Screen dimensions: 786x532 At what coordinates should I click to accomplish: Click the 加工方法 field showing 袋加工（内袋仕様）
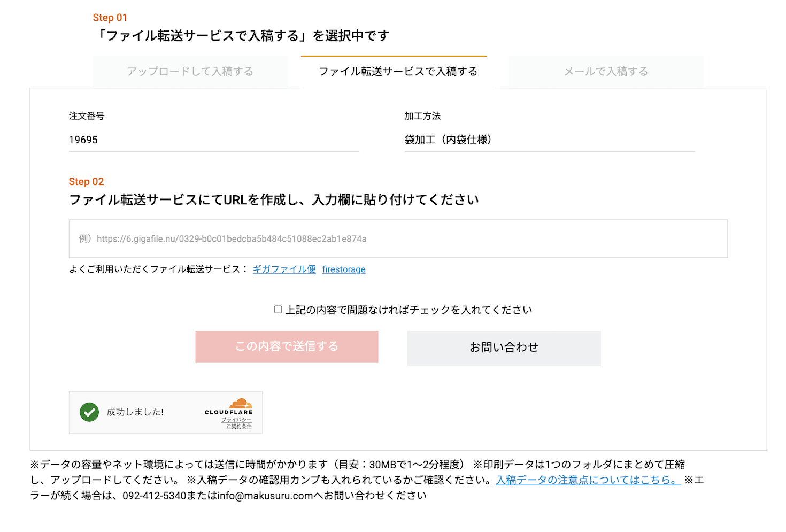click(x=549, y=140)
